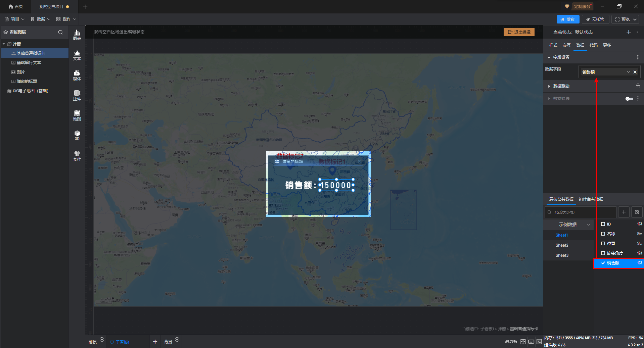The height and width of the screenshot is (348, 644).
Task: Open the 地图 map component panel
Action: click(77, 115)
